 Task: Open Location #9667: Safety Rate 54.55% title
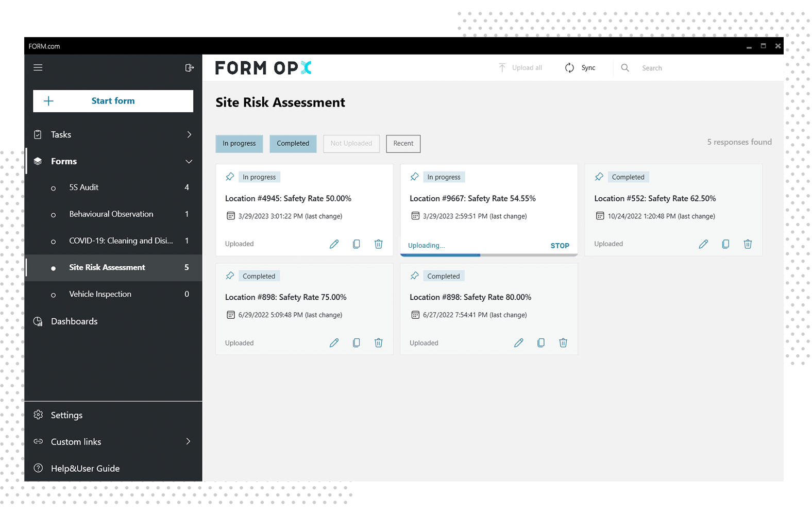[472, 198]
